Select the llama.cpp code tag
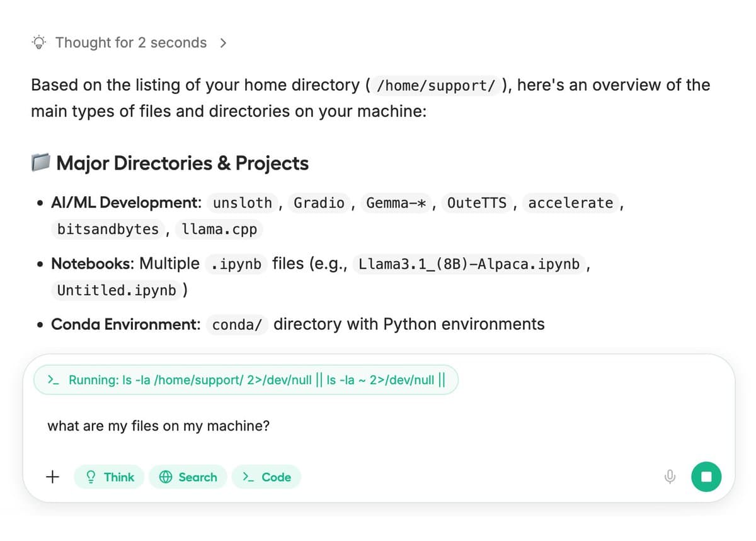 (x=219, y=230)
